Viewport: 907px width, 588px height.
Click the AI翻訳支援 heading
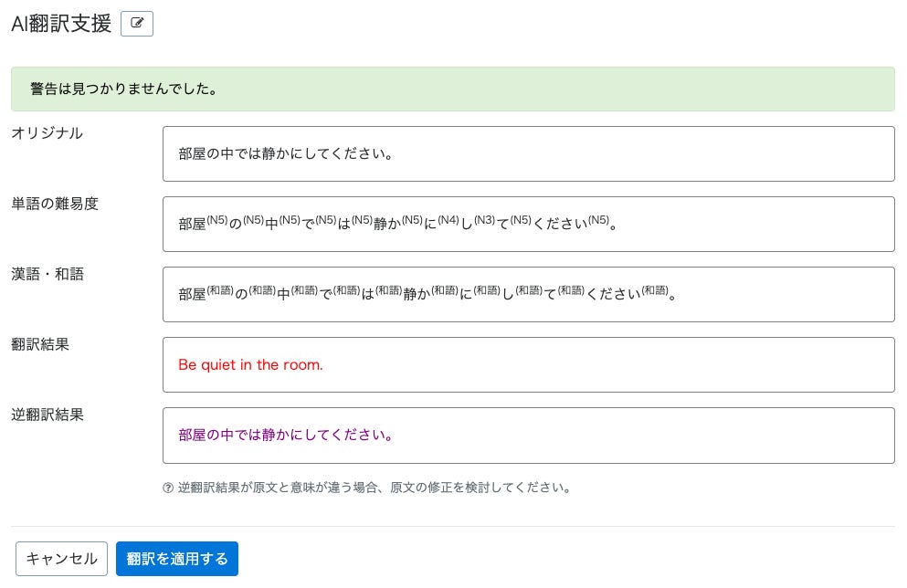click(x=61, y=24)
